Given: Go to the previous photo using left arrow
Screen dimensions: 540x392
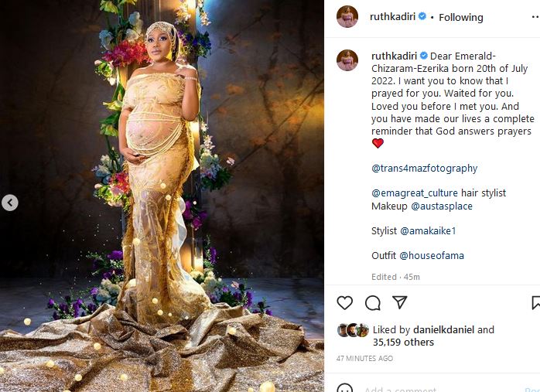Looking at the screenshot, I should click(9, 203).
